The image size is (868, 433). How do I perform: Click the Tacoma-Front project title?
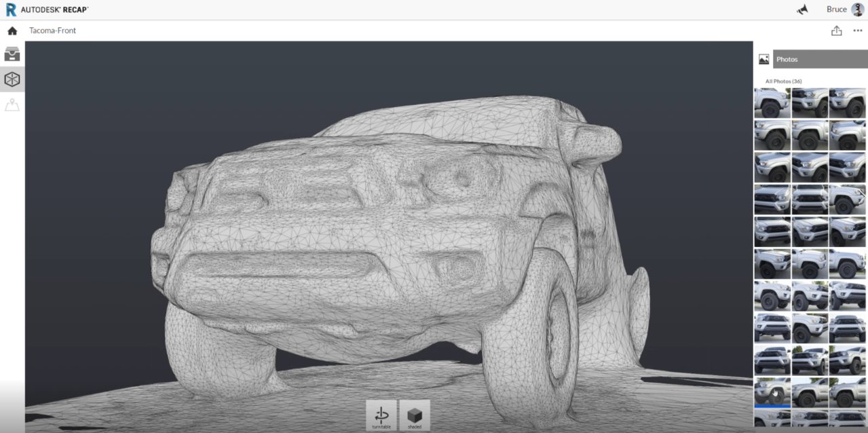(x=52, y=31)
